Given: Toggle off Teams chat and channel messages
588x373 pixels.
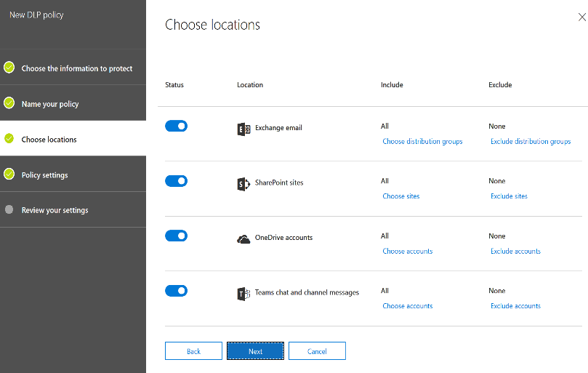Looking at the screenshot, I should point(176,290).
